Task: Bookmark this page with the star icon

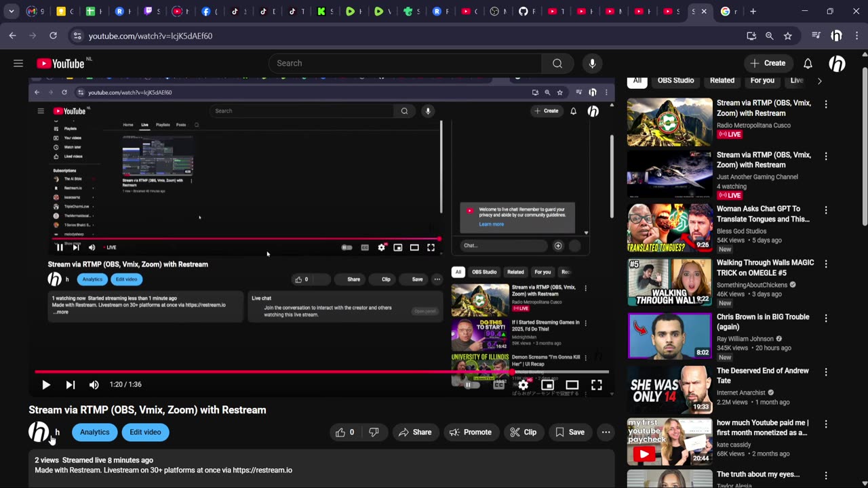Action: point(787,36)
